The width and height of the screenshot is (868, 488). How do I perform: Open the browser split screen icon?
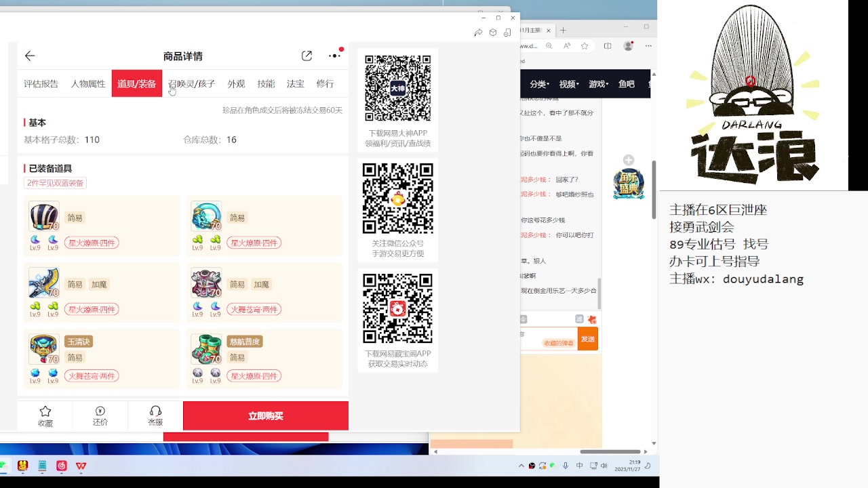608,46
